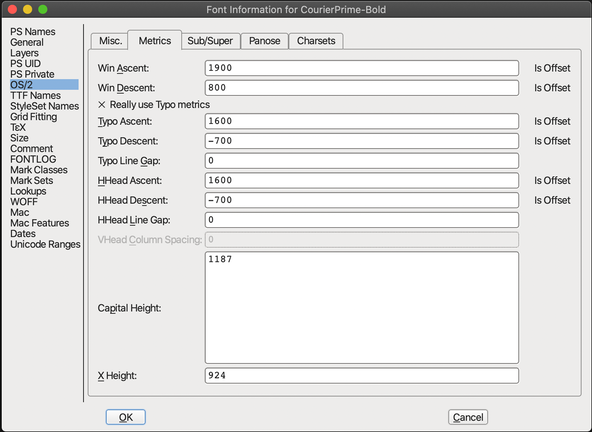The image size is (592, 432).
Task: Click the HHead Descent input field
Action: (x=362, y=200)
